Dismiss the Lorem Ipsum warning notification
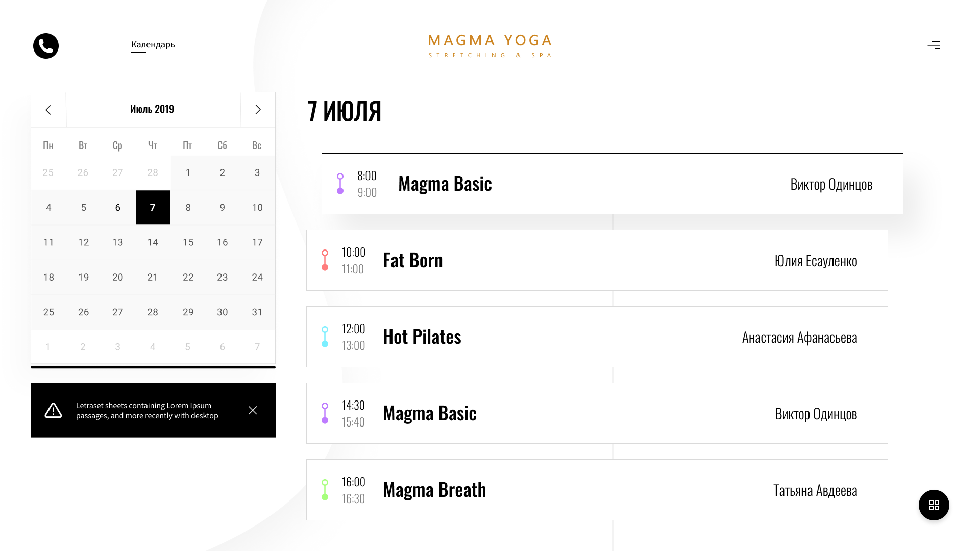Viewport: 980px width, 551px height. pyautogui.click(x=253, y=410)
